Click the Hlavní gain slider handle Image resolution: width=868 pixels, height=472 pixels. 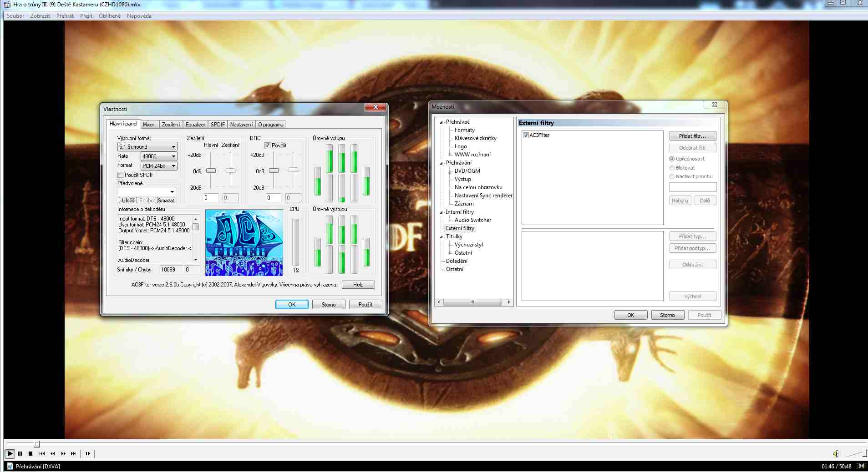coord(211,171)
